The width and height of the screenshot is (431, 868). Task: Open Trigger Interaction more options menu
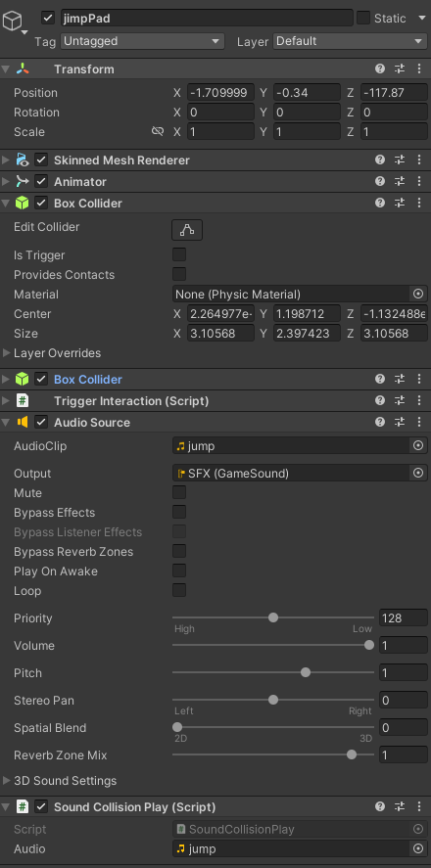(x=419, y=401)
